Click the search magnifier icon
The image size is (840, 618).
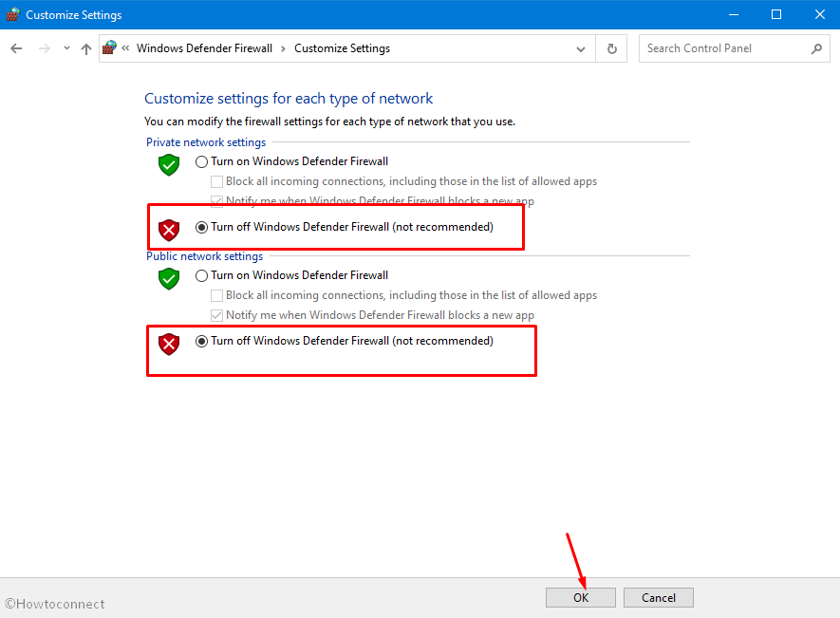[816, 48]
